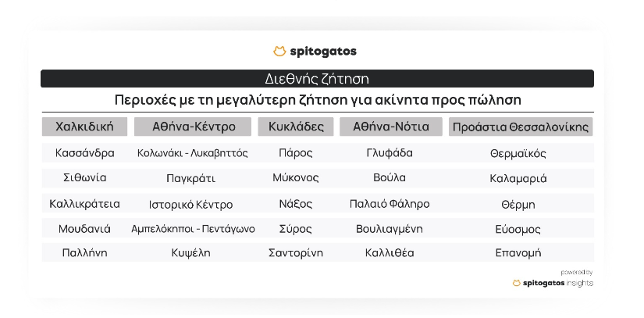Select the Χαλκιδική column header
Image resolution: width=644 pixels, height=318 pixels.
coord(84,127)
